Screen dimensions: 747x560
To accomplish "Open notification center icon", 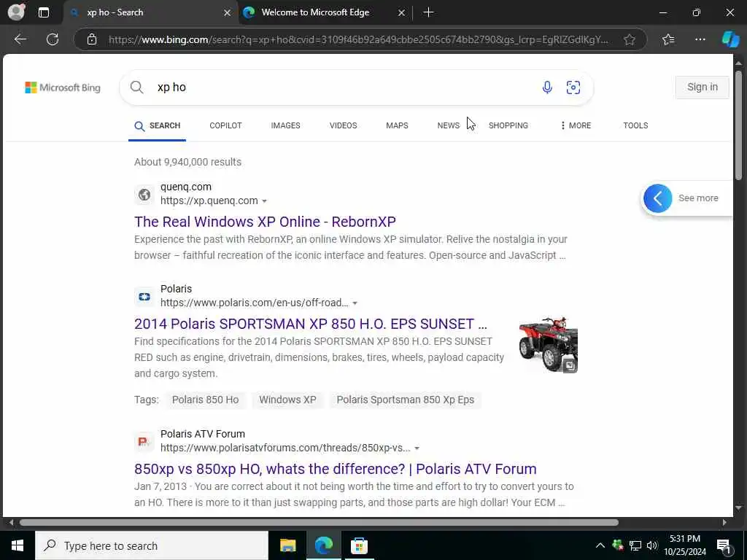I will click(x=724, y=546).
